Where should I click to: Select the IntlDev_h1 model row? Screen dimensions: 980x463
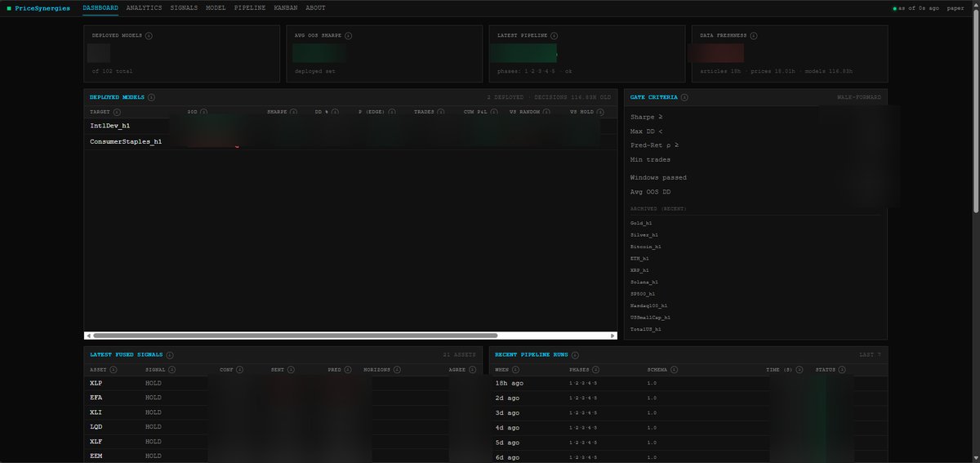[350, 126]
